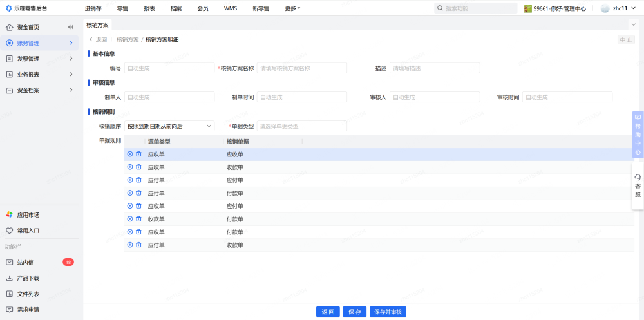Click the 客服 customer service headset icon
This screenshot has height=320, width=644.
pyautogui.click(x=638, y=177)
